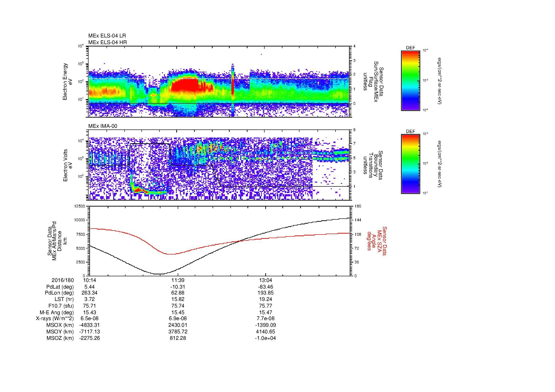
Task: Click PdLat value 5.44
Action: pyautogui.click(x=89, y=287)
